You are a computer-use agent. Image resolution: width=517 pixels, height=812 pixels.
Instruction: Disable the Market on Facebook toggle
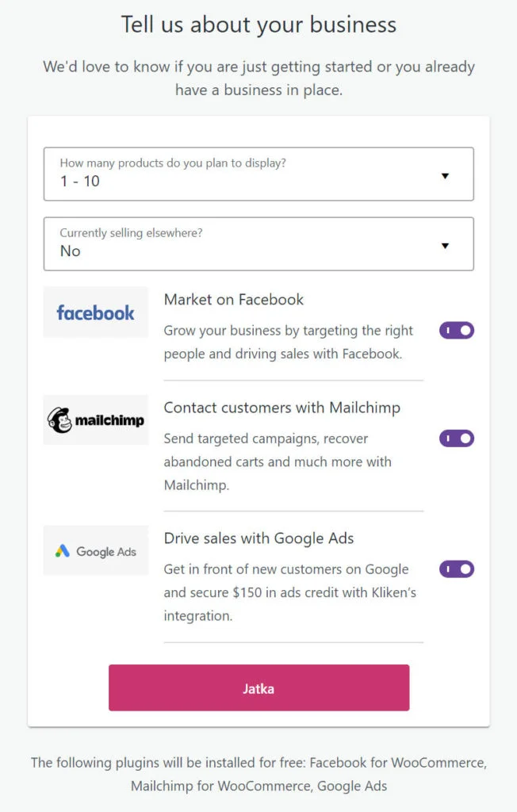(x=457, y=330)
